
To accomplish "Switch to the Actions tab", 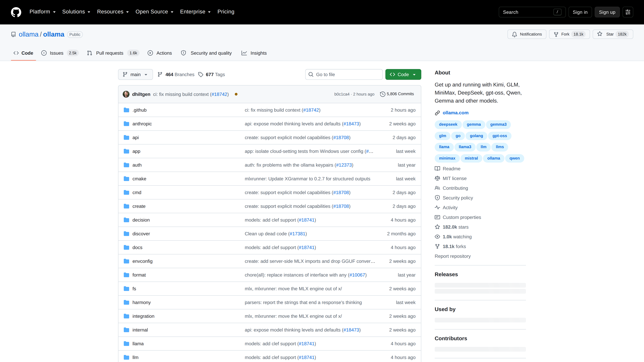I will 160,53.
